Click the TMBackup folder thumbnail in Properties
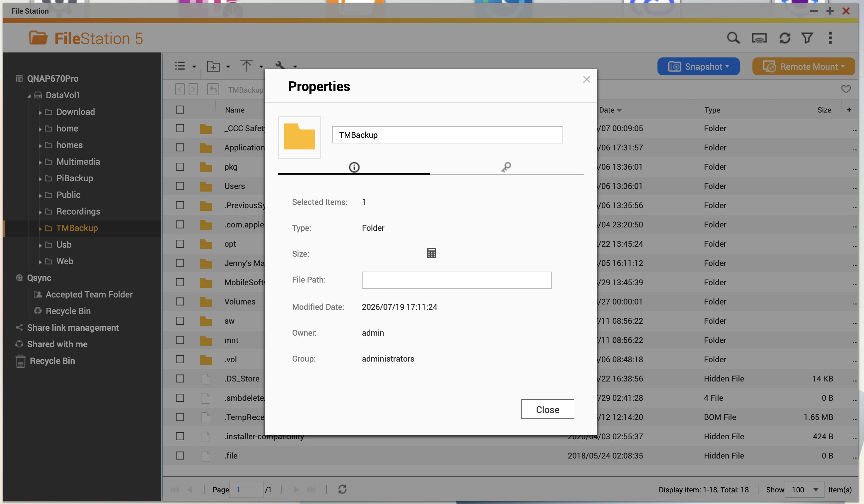The width and height of the screenshot is (864, 504). [299, 137]
